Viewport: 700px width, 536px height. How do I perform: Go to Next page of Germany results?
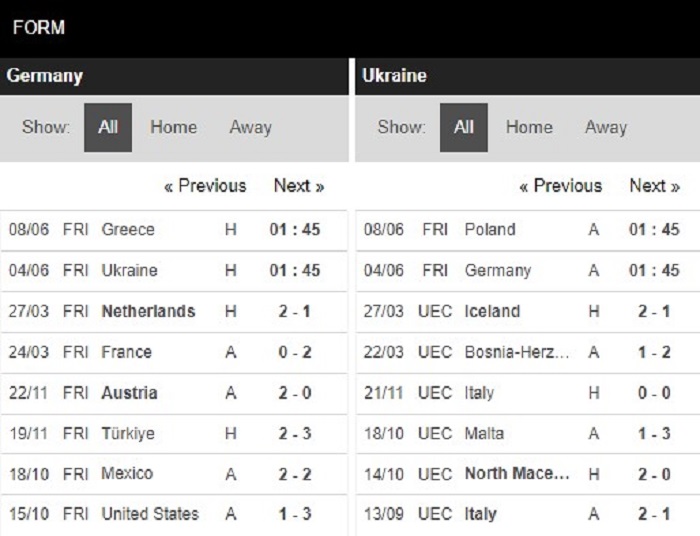(299, 186)
